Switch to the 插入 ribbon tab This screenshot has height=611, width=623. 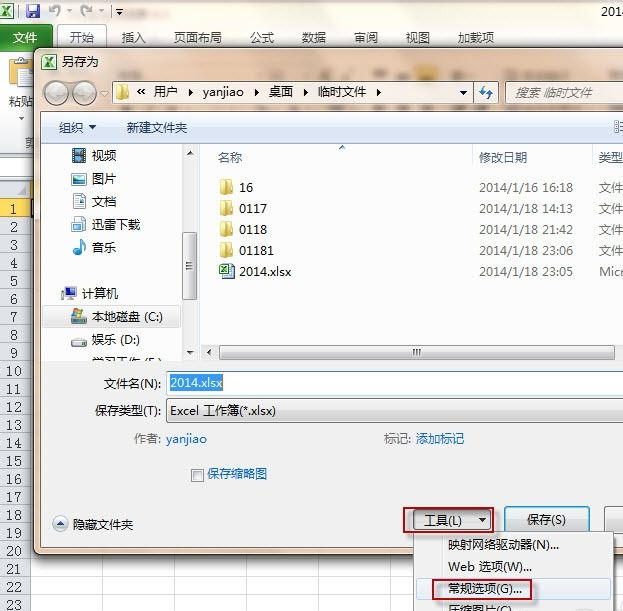134,38
